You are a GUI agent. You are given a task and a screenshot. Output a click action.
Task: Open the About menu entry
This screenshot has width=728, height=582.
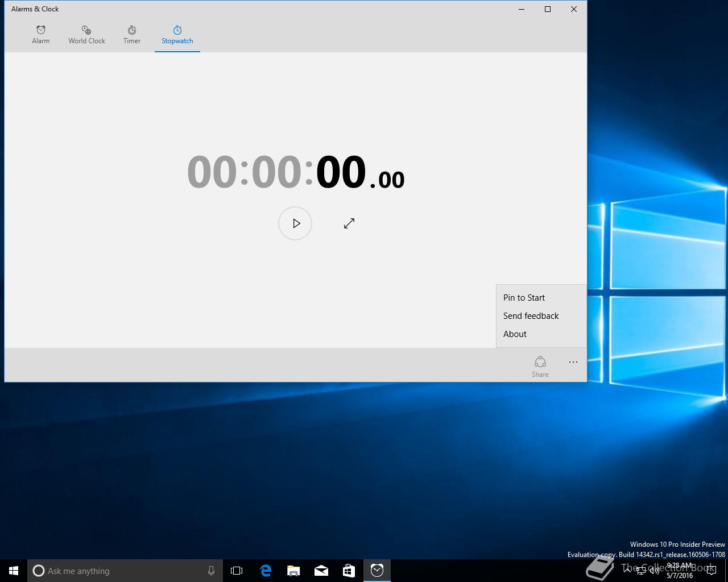click(541, 334)
